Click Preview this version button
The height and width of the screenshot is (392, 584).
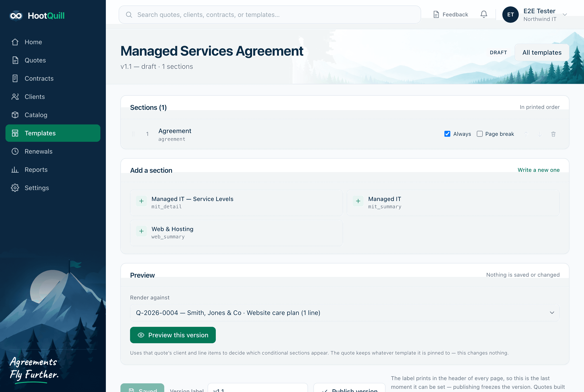point(173,335)
